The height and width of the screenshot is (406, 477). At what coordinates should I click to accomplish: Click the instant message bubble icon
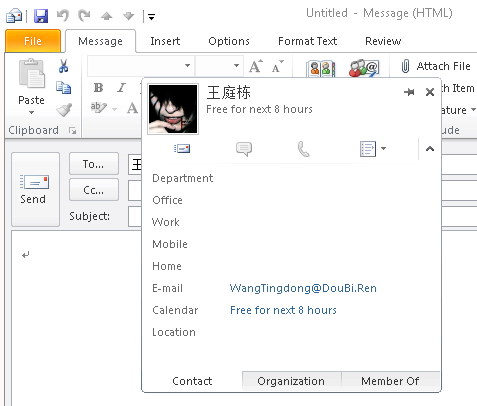(x=244, y=149)
